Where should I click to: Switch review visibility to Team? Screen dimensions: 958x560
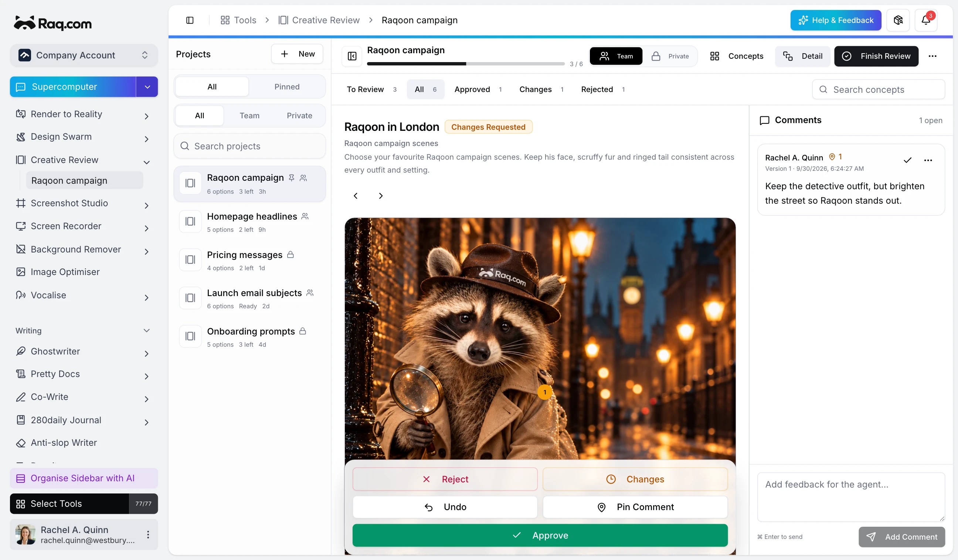(616, 56)
